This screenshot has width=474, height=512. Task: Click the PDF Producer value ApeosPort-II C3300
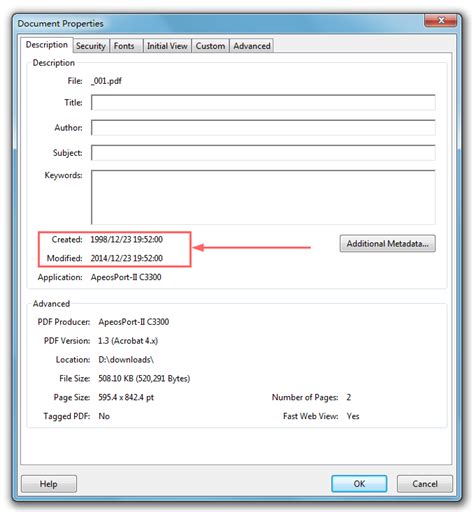coord(134,322)
